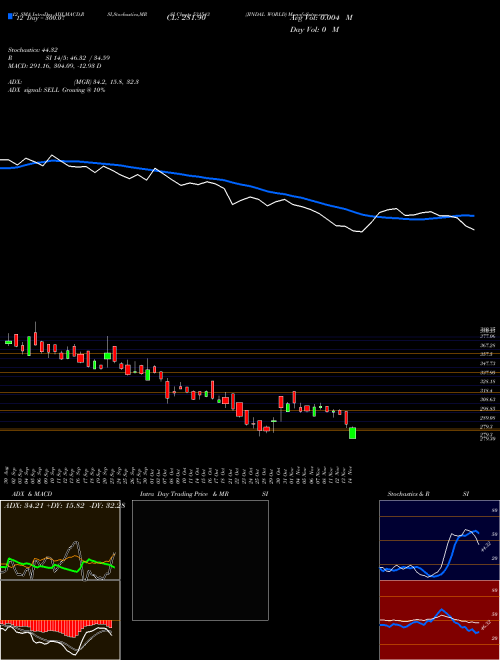This screenshot has width=500, height=660.
Task: Click the CL: 281.90 closing price text
Action: click(x=186, y=18)
